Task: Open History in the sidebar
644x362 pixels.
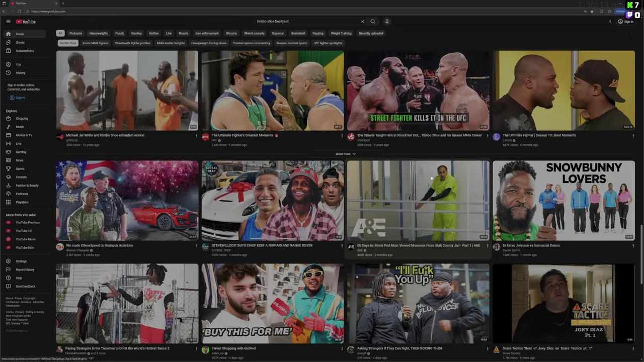Action: coord(26,73)
